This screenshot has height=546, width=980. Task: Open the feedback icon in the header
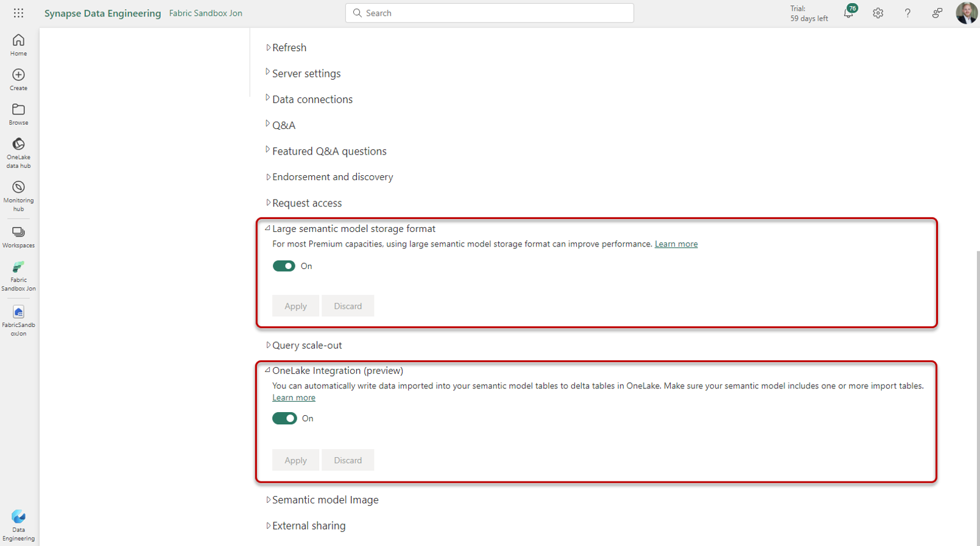[937, 13]
